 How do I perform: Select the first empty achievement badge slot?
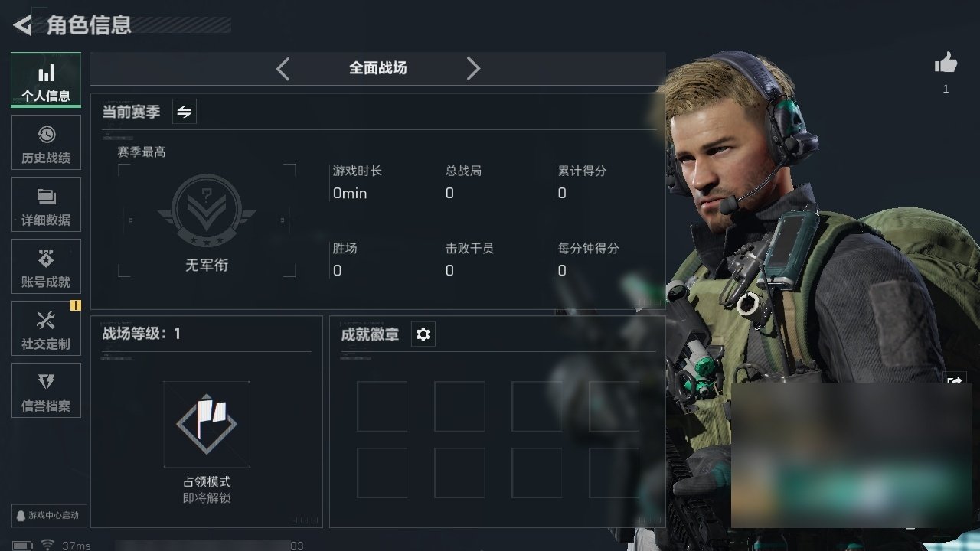382,406
